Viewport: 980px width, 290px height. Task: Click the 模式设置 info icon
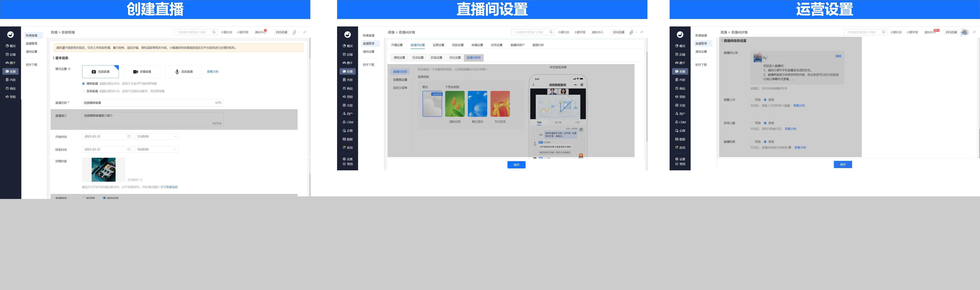[x=69, y=69]
